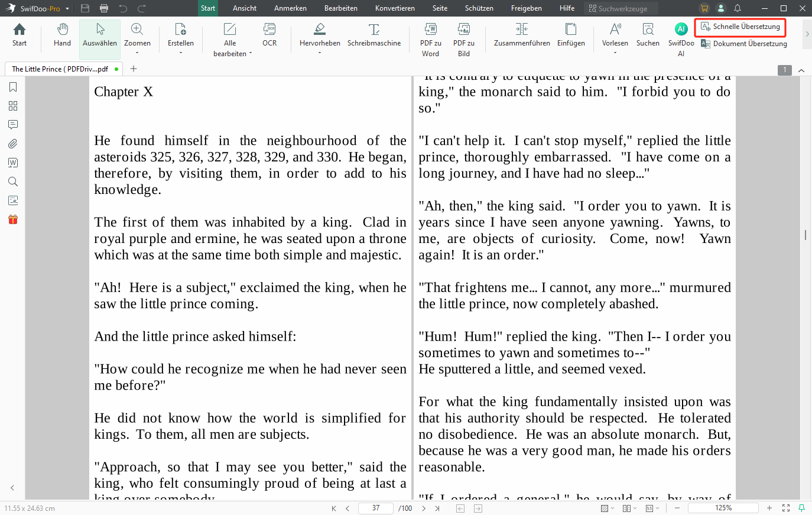Open the Suchen search tool
This screenshot has width=812, height=515.
(x=648, y=35)
